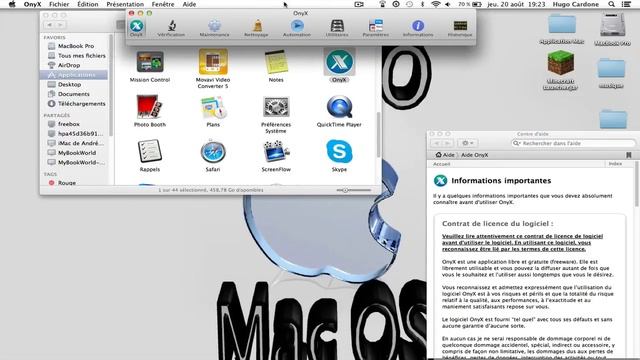Click back arrow in help window
The image size is (640, 360).
pyautogui.click(x=436, y=143)
